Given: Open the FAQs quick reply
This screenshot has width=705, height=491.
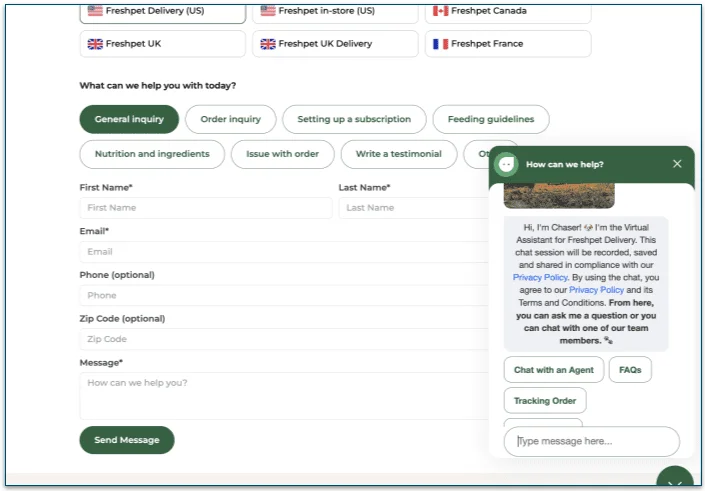Looking at the screenshot, I should (x=630, y=370).
